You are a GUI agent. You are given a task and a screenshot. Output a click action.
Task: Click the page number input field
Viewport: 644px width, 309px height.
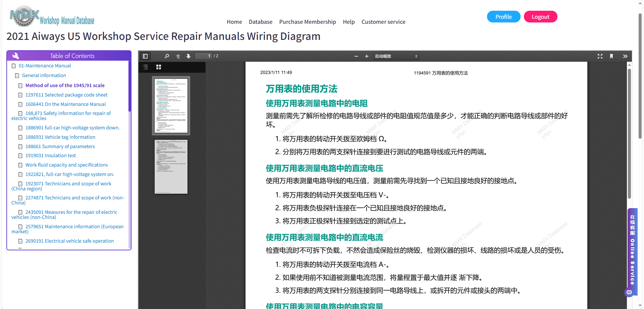coord(204,56)
